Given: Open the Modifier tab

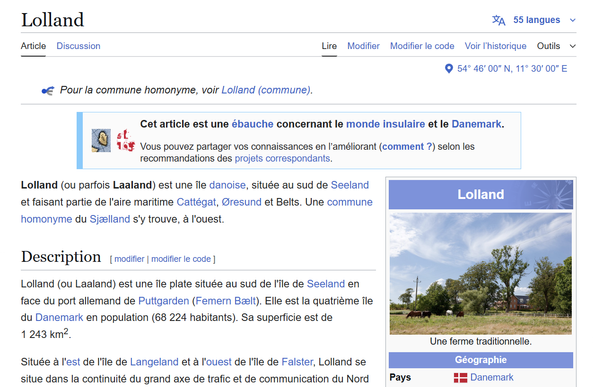Looking at the screenshot, I should pos(363,46).
